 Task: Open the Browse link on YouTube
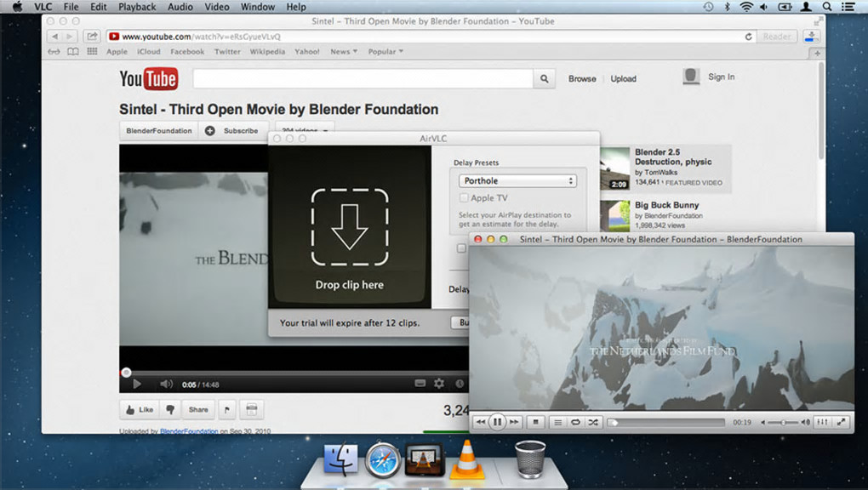point(582,78)
